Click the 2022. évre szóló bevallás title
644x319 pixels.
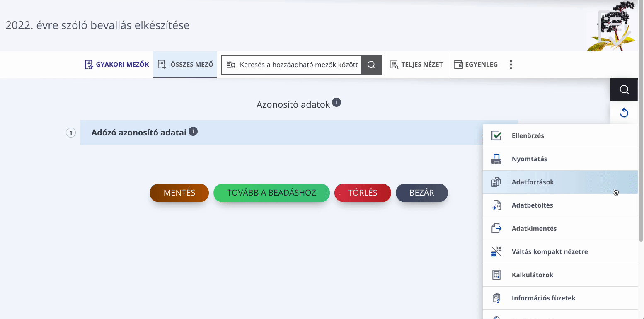pos(97,25)
